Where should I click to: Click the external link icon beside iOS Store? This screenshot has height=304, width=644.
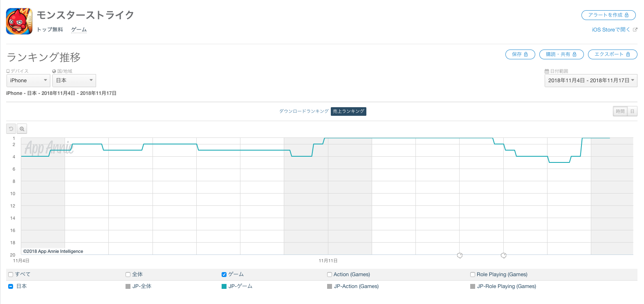[x=635, y=29]
